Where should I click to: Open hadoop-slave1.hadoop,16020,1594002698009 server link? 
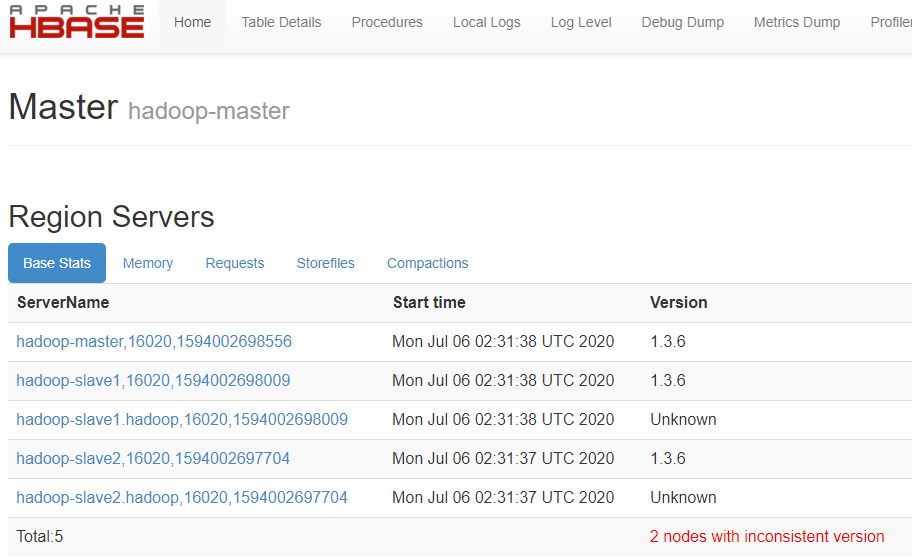(182, 419)
